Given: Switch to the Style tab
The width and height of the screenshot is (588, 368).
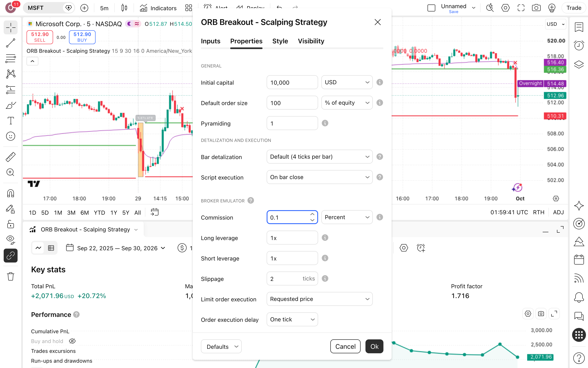Looking at the screenshot, I should 280,41.
